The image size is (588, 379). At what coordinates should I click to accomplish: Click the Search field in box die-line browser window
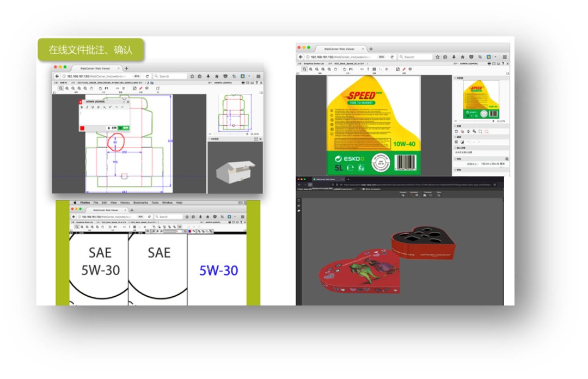170,76
